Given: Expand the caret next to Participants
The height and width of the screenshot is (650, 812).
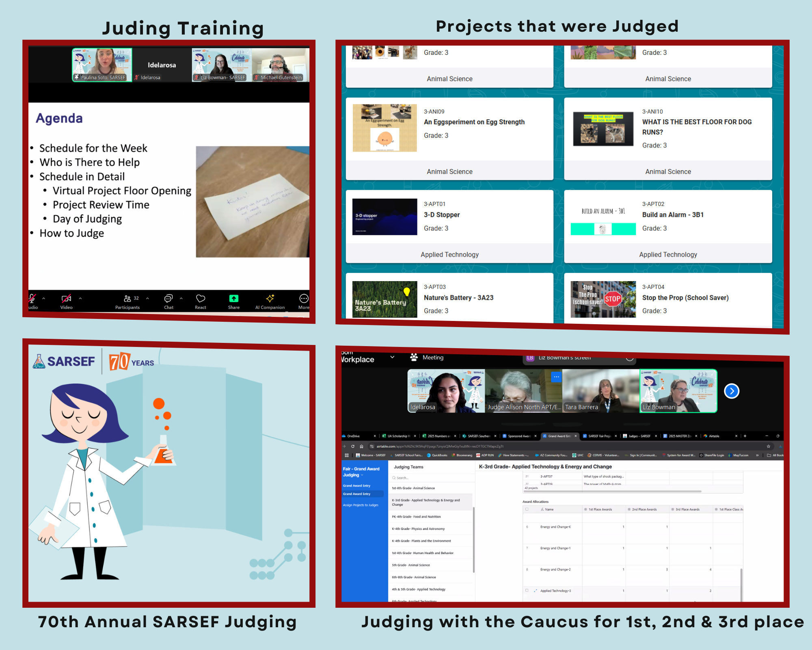Looking at the screenshot, I should [x=147, y=298].
